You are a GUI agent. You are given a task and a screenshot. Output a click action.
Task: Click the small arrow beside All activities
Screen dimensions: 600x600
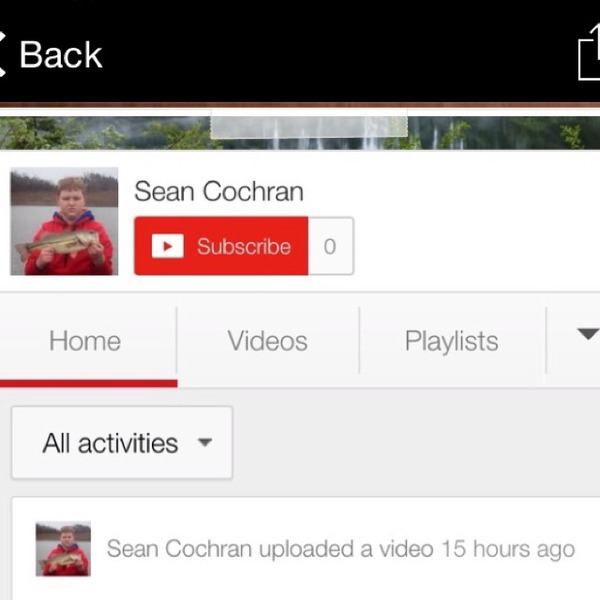click(205, 442)
